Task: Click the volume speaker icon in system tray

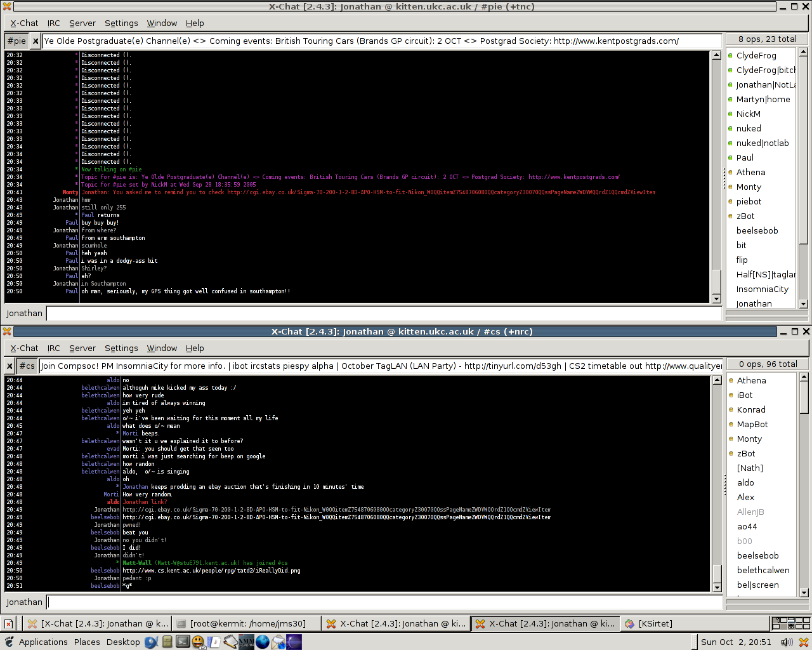Action: (787, 642)
